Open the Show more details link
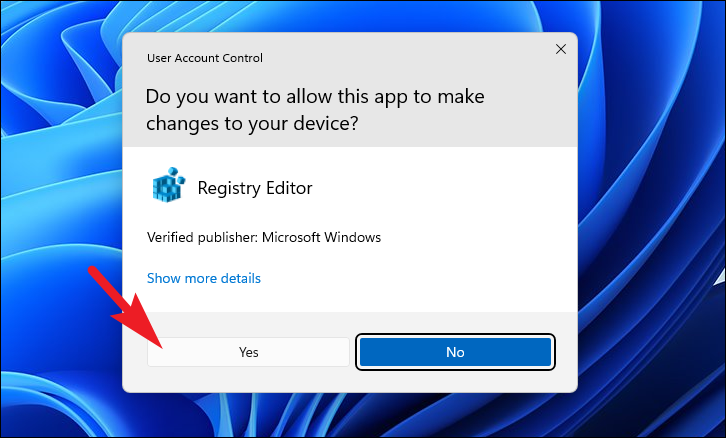 pyautogui.click(x=204, y=278)
